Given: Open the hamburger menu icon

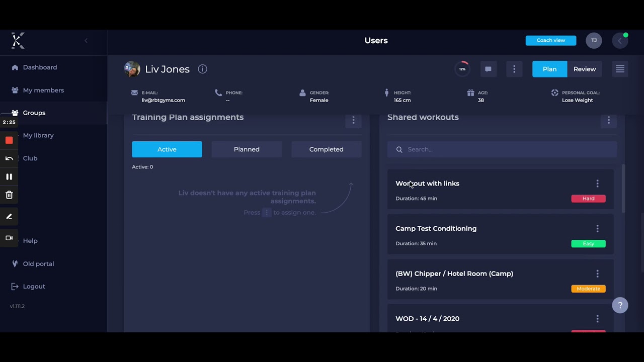Looking at the screenshot, I should [x=620, y=69].
